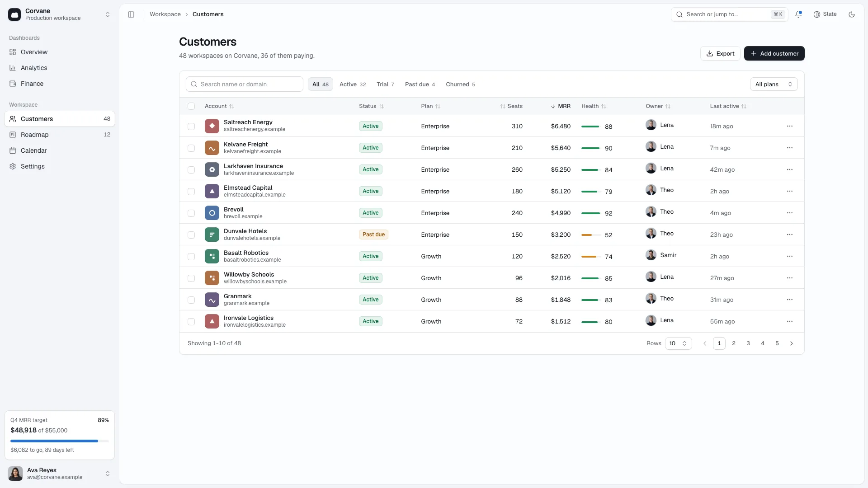868x488 pixels.
Task: Open the Rows per page selector
Action: point(678,343)
